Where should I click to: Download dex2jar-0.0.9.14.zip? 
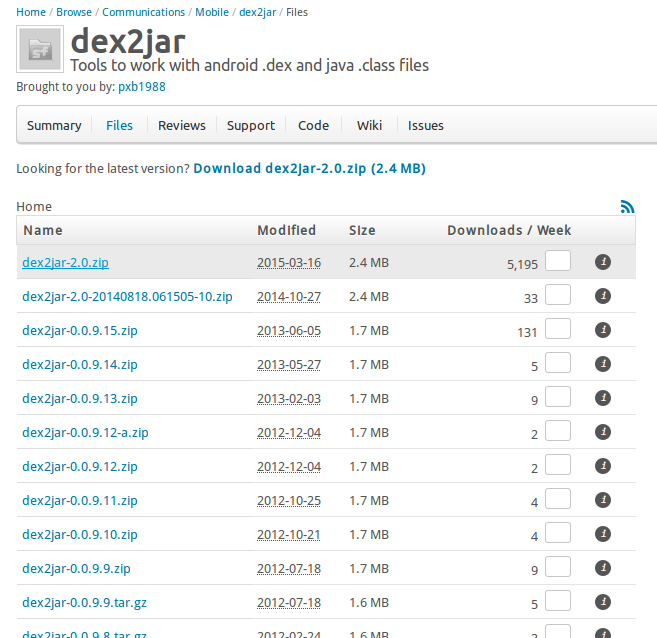pyautogui.click(x=80, y=364)
